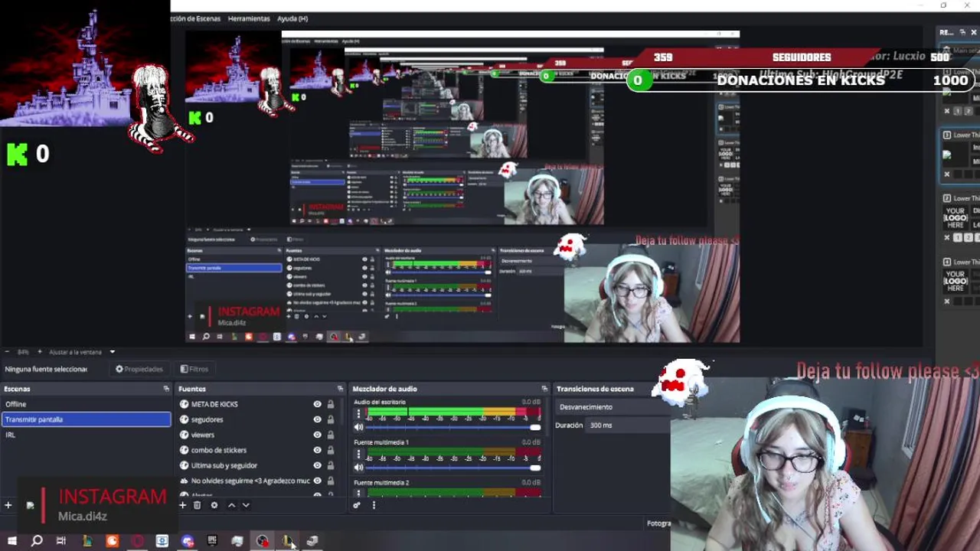The image size is (980, 551).
Task: Zoom in the preview with plus button
Action: pos(40,352)
